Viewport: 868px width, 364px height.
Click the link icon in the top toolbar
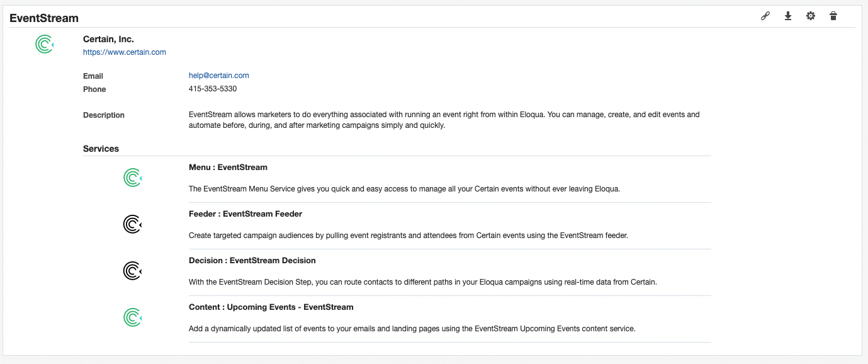point(765,16)
